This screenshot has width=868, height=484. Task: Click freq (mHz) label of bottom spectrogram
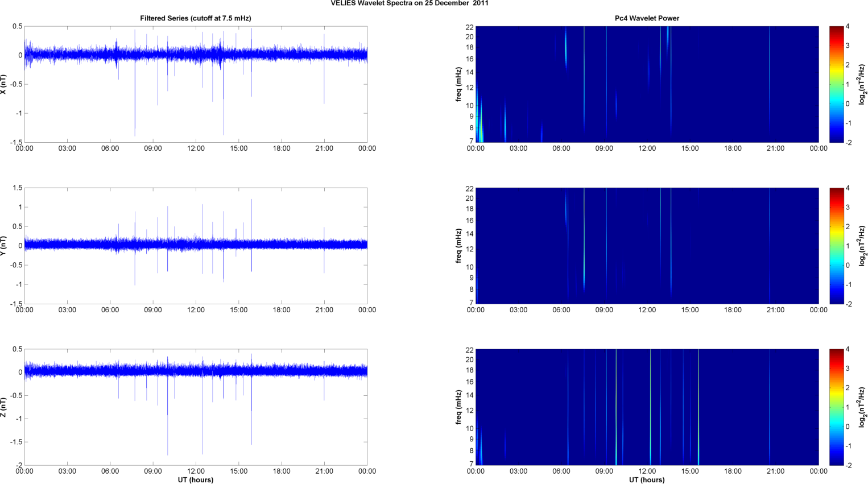point(458,407)
